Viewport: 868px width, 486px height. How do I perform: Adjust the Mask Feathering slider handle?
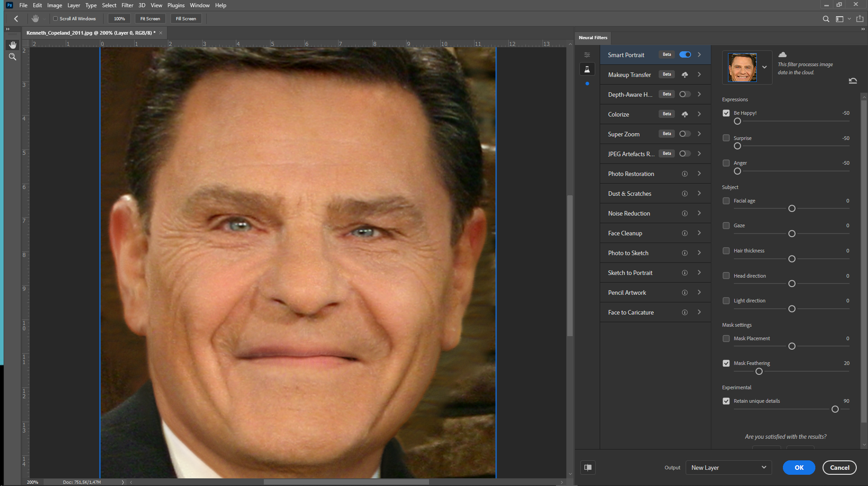pyautogui.click(x=759, y=371)
